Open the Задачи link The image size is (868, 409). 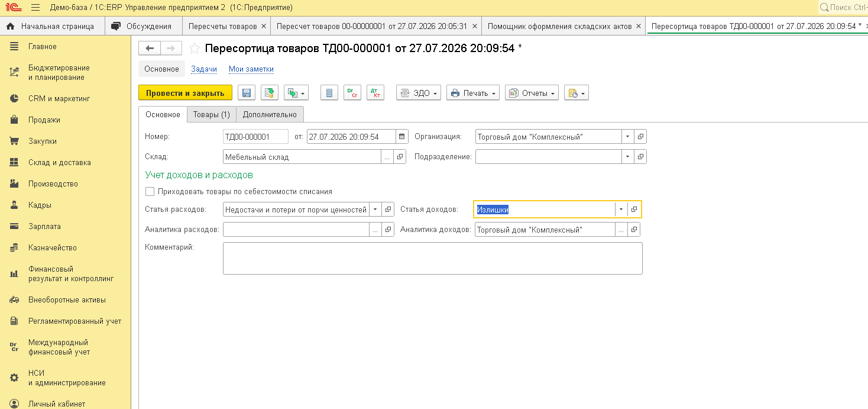(x=204, y=69)
